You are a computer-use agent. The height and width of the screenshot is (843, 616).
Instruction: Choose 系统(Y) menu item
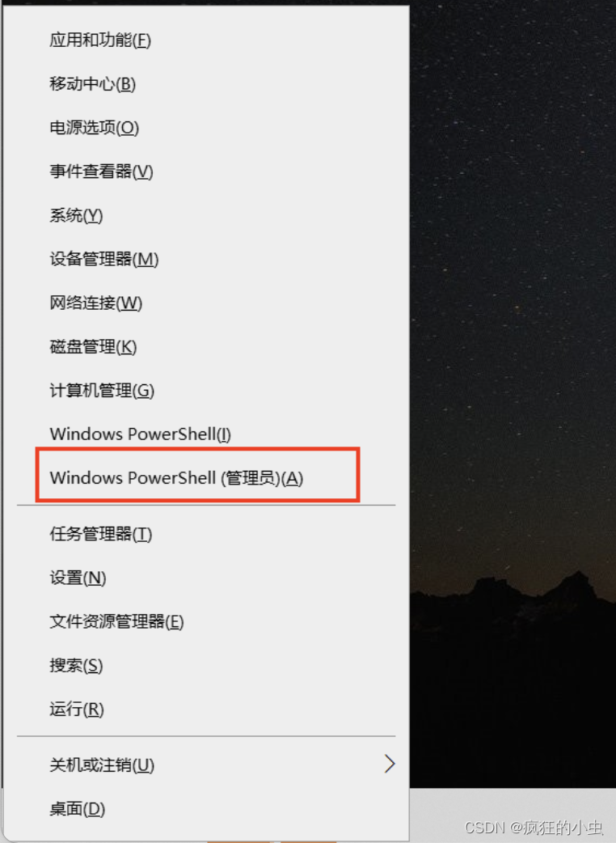point(206,215)
